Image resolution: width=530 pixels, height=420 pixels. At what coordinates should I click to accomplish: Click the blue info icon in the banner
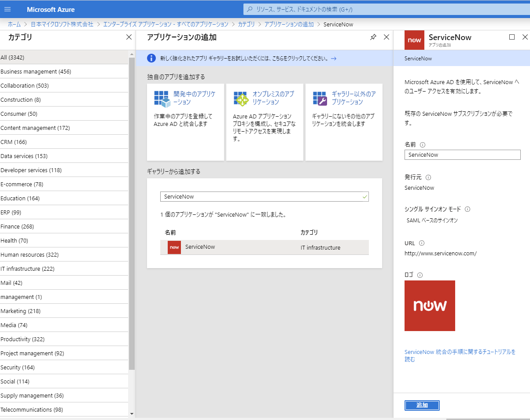pyautogui.click(x=151, y=58)
